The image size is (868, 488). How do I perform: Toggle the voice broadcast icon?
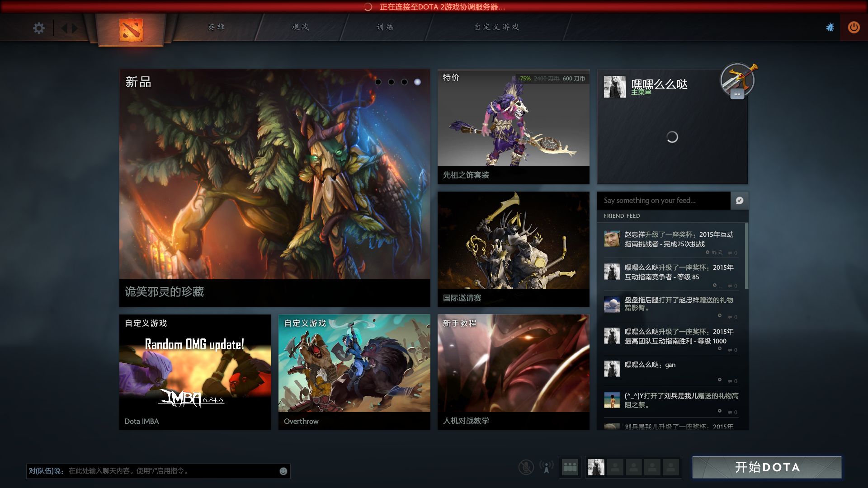point(547,467)
